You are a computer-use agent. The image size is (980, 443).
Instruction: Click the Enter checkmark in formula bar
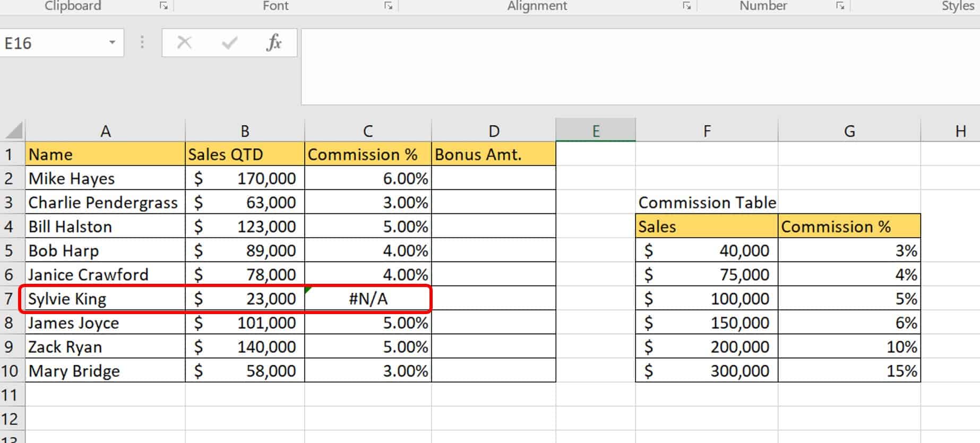pos(229,42)
